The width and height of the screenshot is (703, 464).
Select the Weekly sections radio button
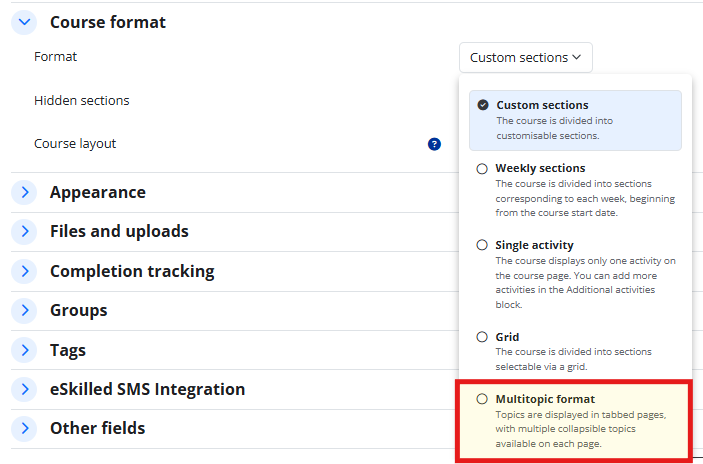click(x=482, y=169)
